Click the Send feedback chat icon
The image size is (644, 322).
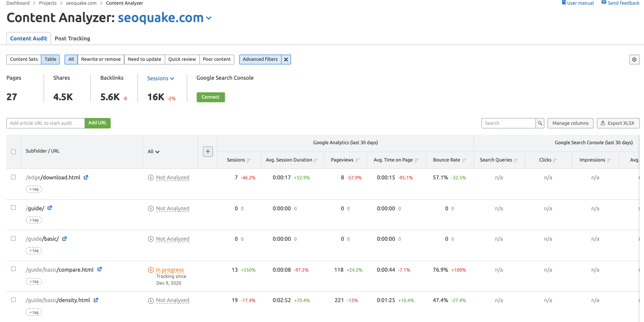coord(604,3)
